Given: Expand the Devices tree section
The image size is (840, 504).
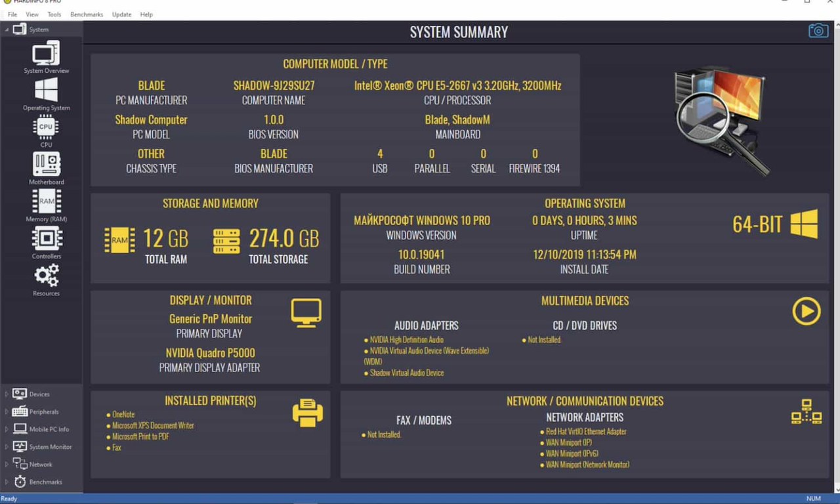Looking at the screenshot, I should [x=7, y=394].
